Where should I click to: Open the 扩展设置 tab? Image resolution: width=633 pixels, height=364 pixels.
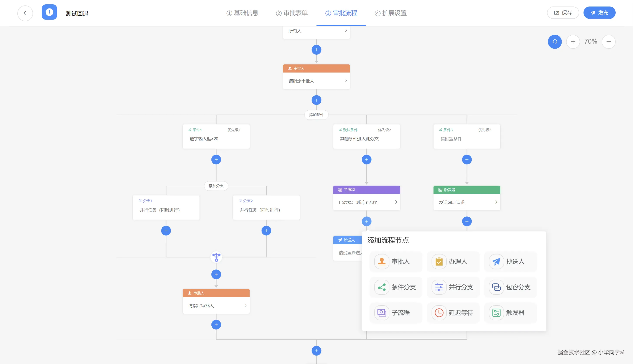pyautogui.click(x=391, y=13)
